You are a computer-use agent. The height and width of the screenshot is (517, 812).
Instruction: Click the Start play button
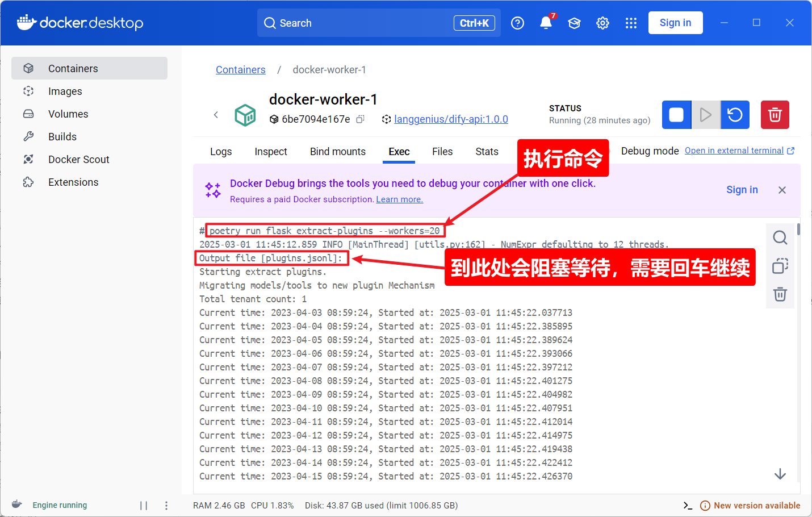tap(706, 115)
